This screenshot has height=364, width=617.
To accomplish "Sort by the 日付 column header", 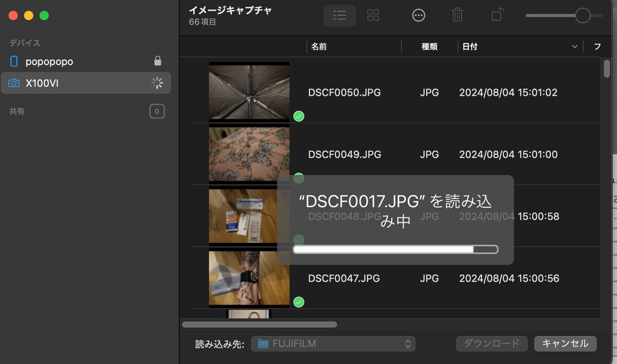I will [470, 47].
